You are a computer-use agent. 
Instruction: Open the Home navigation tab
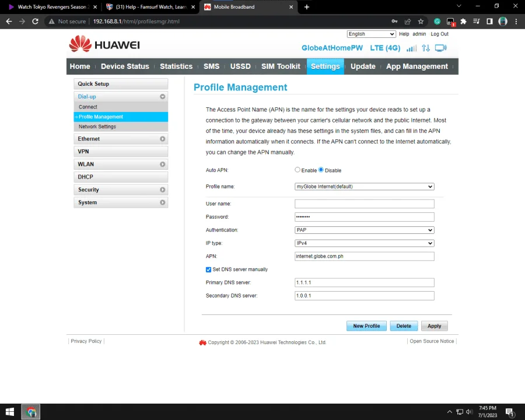pyautogui.click(x=80, y=66)
